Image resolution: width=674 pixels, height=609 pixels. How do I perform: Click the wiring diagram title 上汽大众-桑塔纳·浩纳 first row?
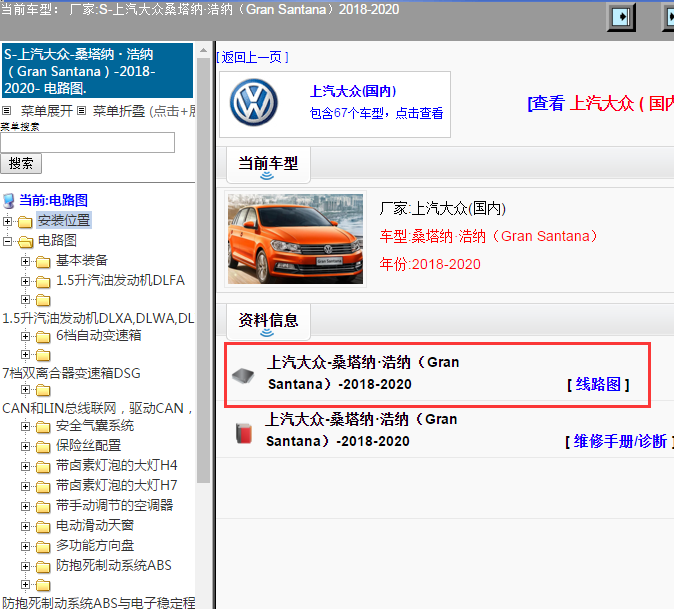[x=363, y=373]
